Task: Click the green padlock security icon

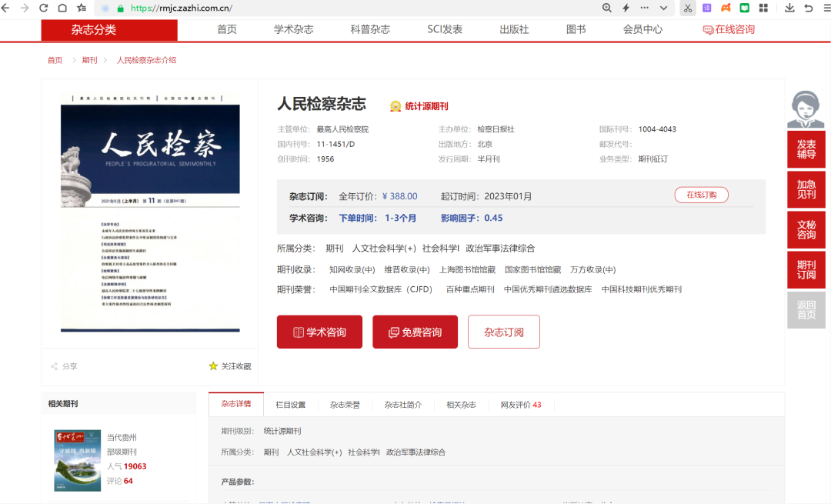Action: (120, 8)
